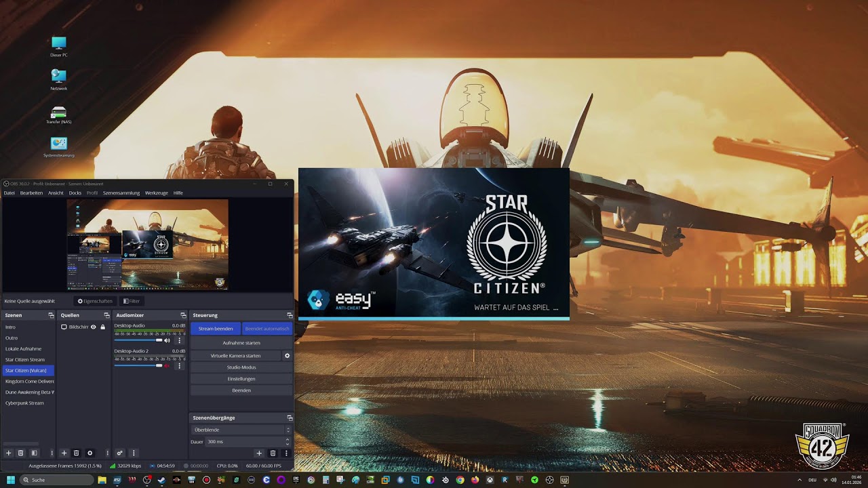Undock the Szenenübergänge panel
This screenshot has height=488, width=868.
[290, 418]
